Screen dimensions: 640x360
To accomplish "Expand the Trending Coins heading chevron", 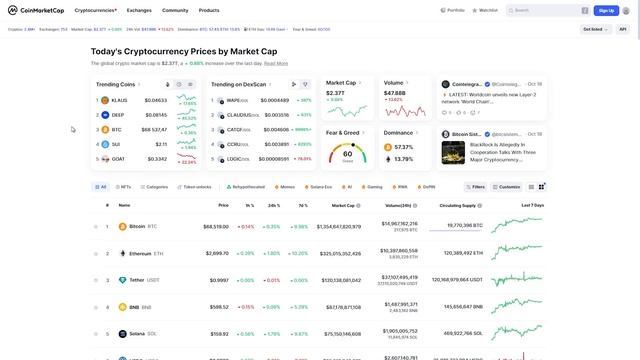I will pyautogui.click(x=139, y=84).
